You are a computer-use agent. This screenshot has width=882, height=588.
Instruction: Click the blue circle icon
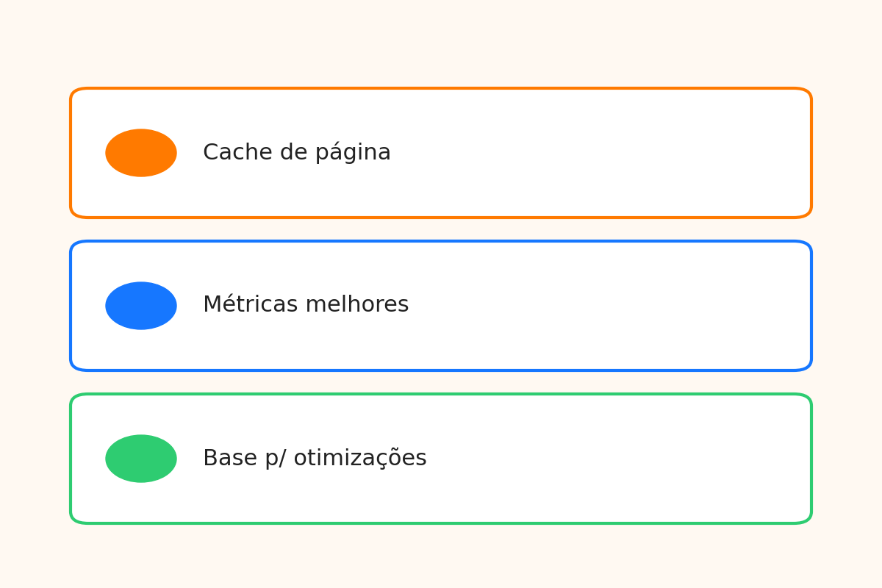point(141,306)
